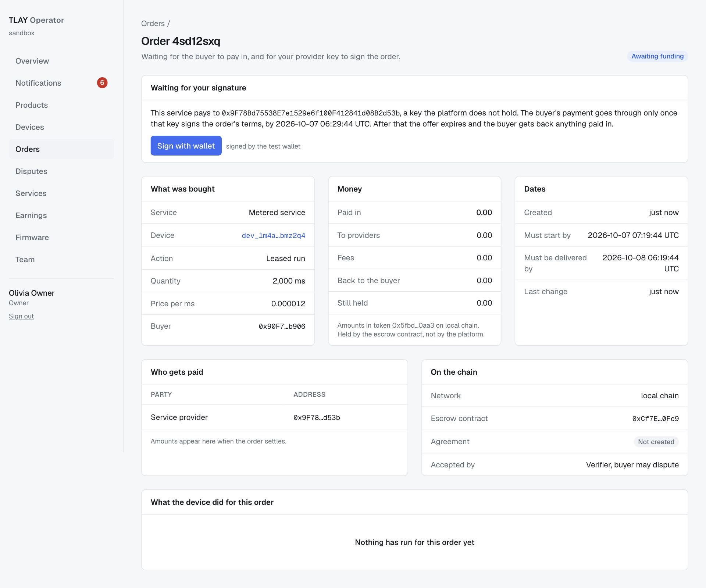Select the payout address 0x9F78Bd75538E7e… in notice

pyautogui.click(x=311, y=113)
